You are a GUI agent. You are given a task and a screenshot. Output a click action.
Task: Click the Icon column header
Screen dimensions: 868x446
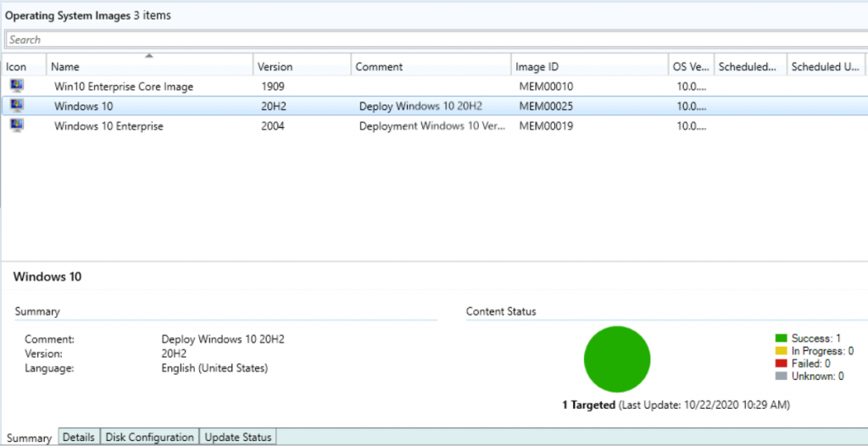pyautogui.click(x=24, y=66)
